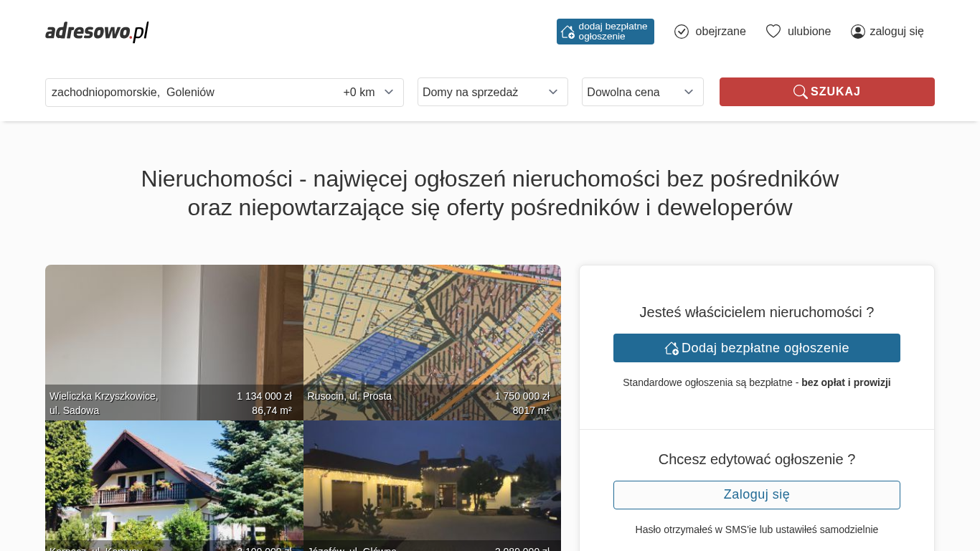Click the adresowo.pl logo

point(97,32)
